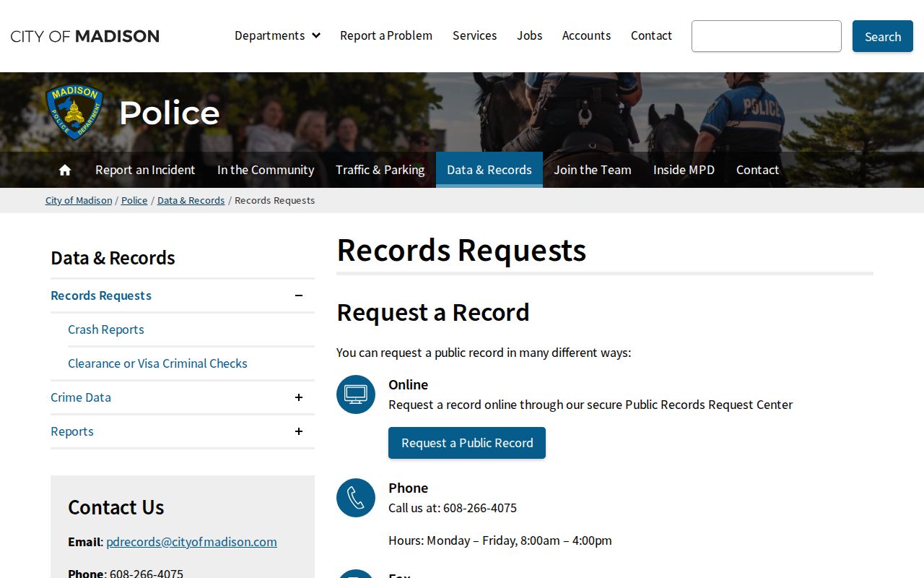Open In the Community tab

coord(266,170)
